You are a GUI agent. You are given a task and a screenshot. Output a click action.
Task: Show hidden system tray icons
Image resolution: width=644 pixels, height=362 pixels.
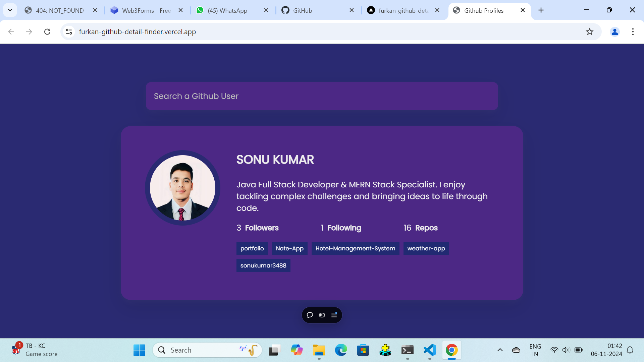click(500, 350)
